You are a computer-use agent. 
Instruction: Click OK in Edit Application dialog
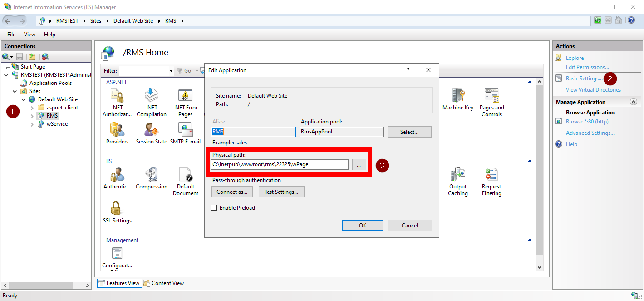(363, 226)
